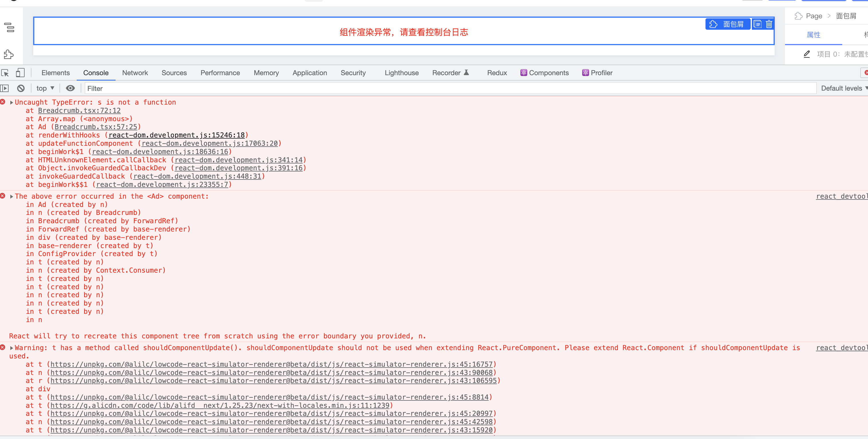
Task: Open the top frame context dropdown
Action: click(45, 88)
